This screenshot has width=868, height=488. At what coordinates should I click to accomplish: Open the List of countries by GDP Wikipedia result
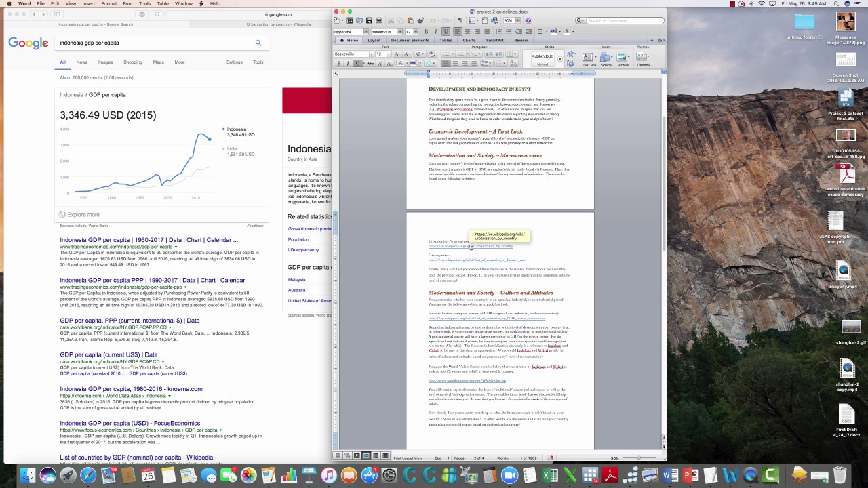click(x=136, y=457)
